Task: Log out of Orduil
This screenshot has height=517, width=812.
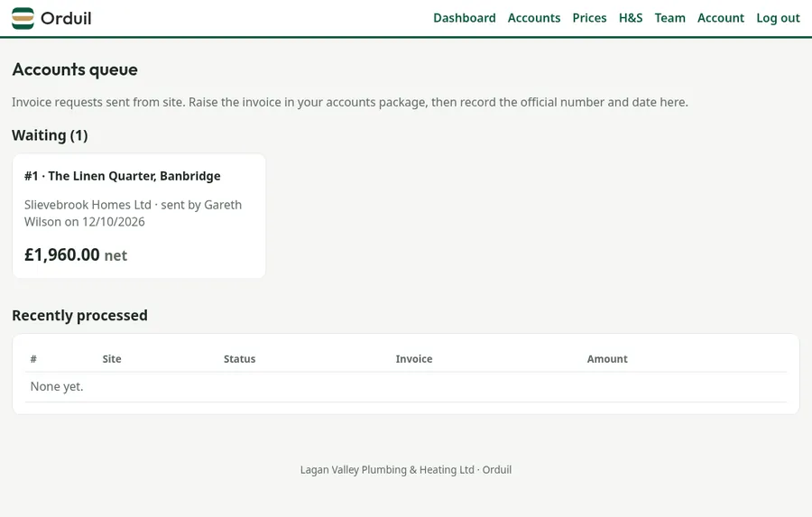Action: coord(778,18)
